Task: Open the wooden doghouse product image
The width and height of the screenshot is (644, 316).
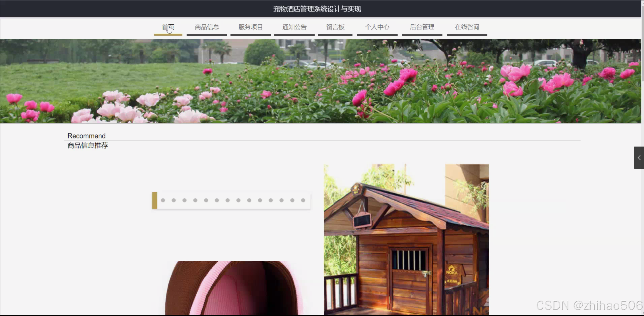Action: (406, 239)
